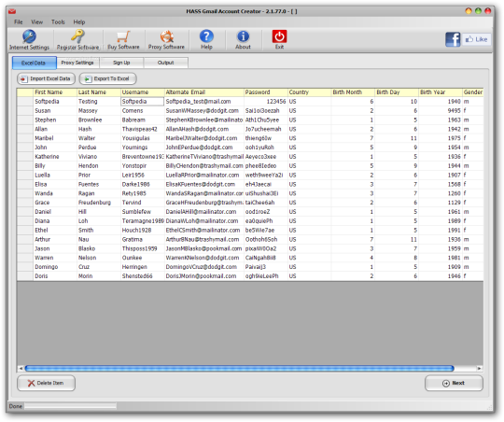
Task: Open the Facebook logo icon
Action: click(453, 39)
